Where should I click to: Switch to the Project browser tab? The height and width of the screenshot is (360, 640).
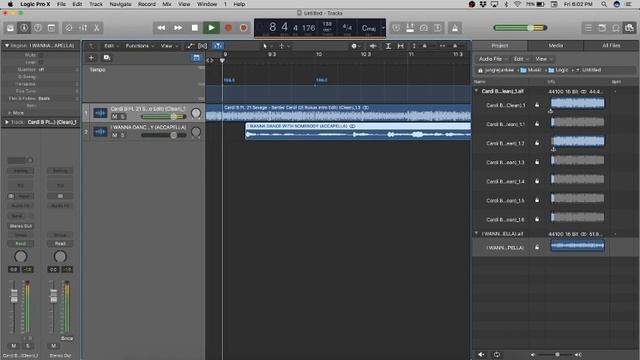pyautogui.click(x=500, y=46)
